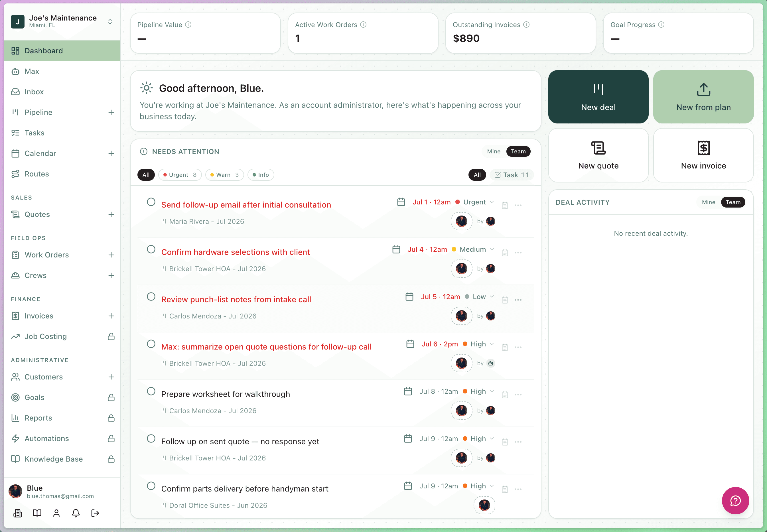Add a Calendar event with plus icon

[111, 153]
